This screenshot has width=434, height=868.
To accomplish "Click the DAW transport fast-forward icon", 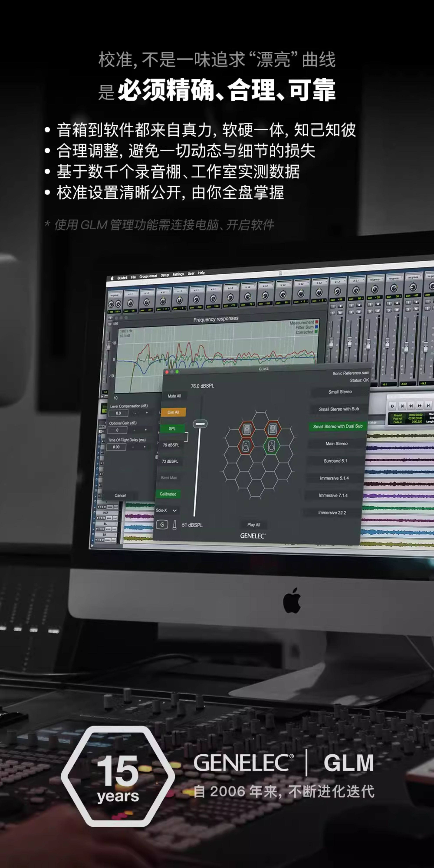I will coord(419,405).
